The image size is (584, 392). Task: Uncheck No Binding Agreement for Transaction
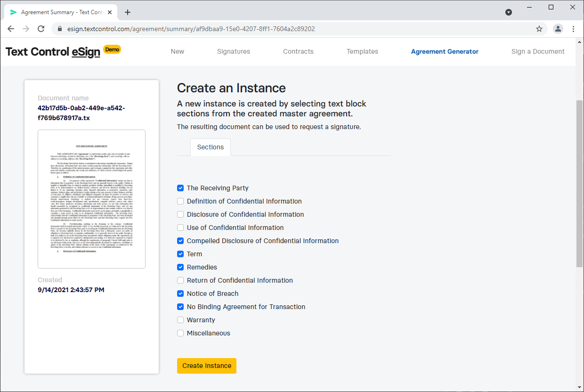(180, 307)
